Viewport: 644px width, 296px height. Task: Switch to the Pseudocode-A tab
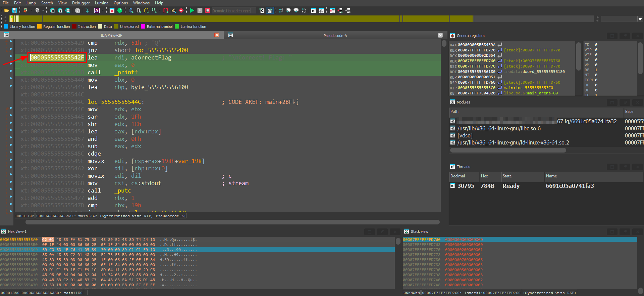point(335,35)
